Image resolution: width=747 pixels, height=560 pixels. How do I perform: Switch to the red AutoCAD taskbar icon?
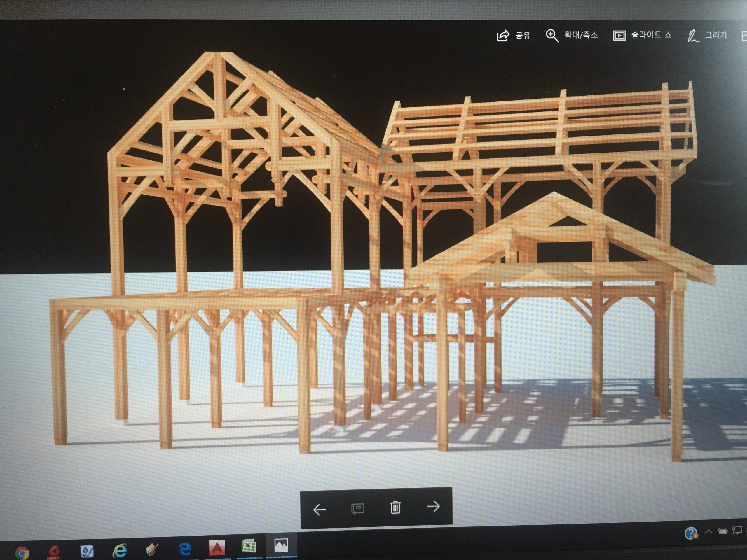coord(217,547)
